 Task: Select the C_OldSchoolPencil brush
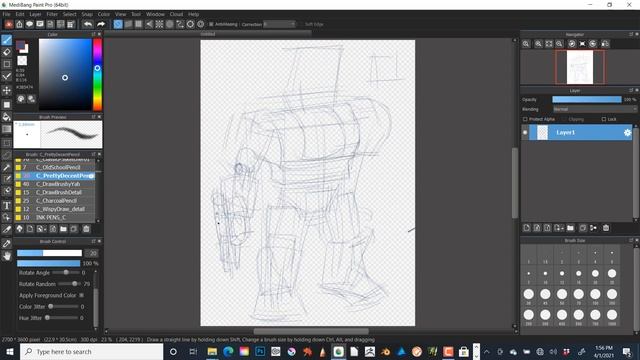coord(55,167)
